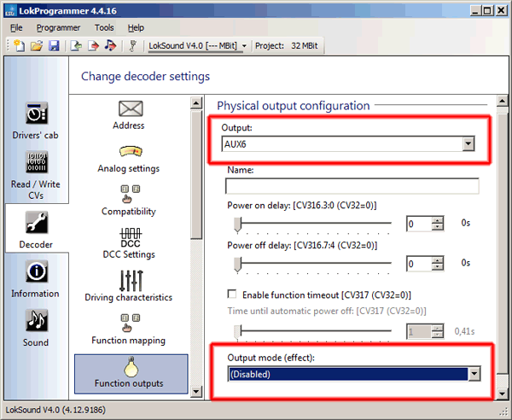This screenshot has height=420, width=512.
Task: Adjust the Power off delay slider
Action: coord(238,265)
